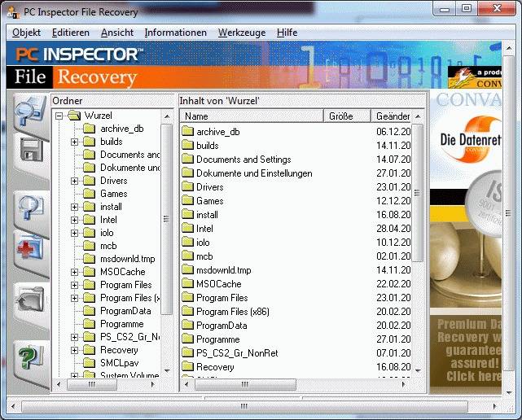The width and height of the screenshot is (522, 420).
Task: Click the Wurzel root folder icon in tree
Action: click(x=74, y=116)
